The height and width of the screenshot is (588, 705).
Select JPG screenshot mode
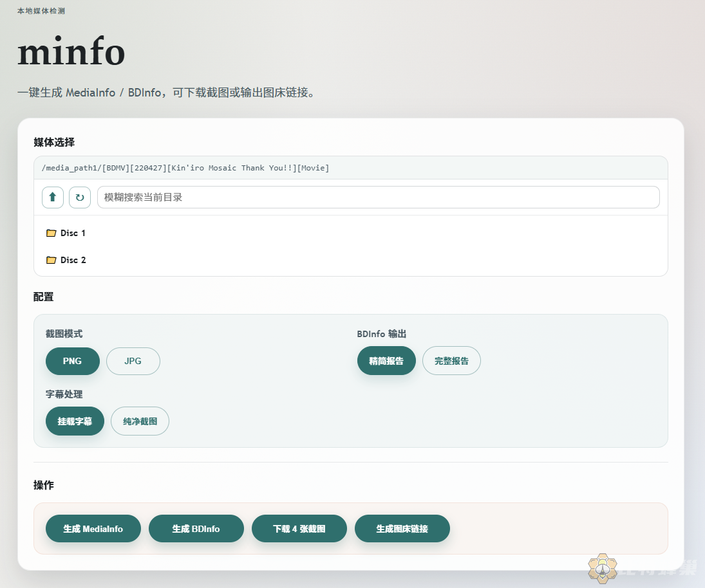tap(133, 361)
